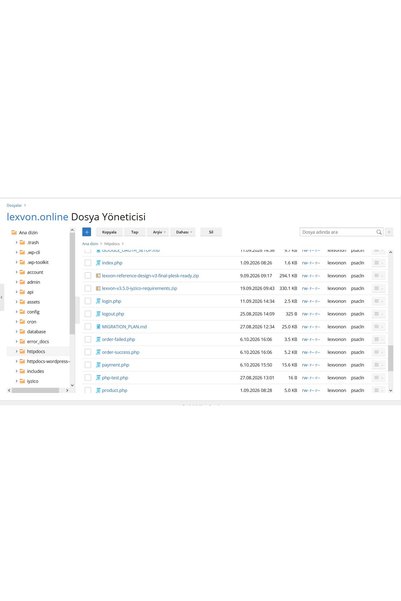Open the lexvon.online domain link

[x=37, y=217]
